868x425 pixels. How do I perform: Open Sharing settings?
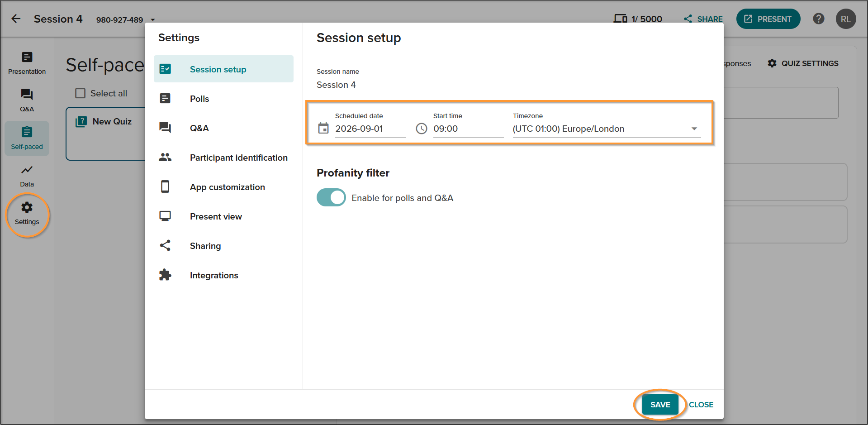click(223, 246)
